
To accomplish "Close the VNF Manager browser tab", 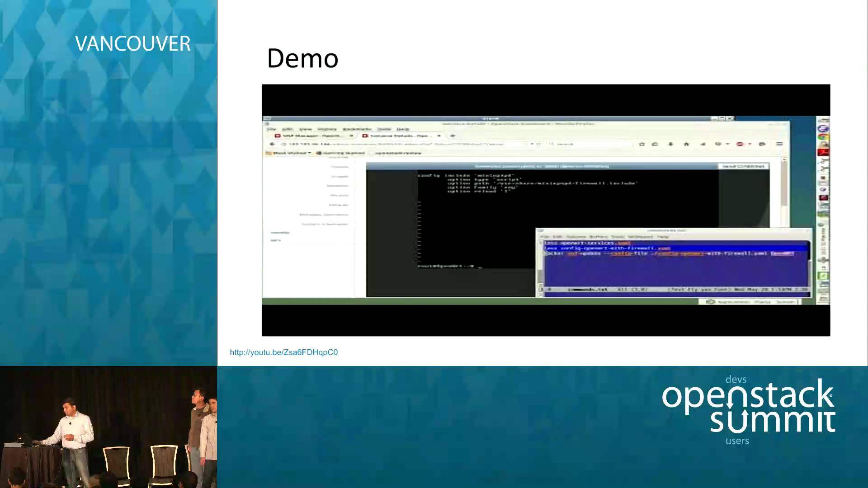I will pyautogui.click(x=351, y=136).
